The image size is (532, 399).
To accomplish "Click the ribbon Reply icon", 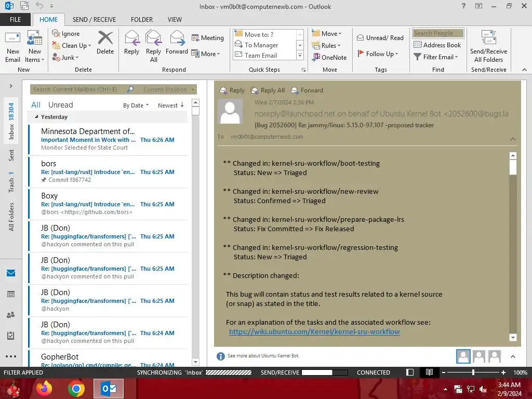I will 131,43.
